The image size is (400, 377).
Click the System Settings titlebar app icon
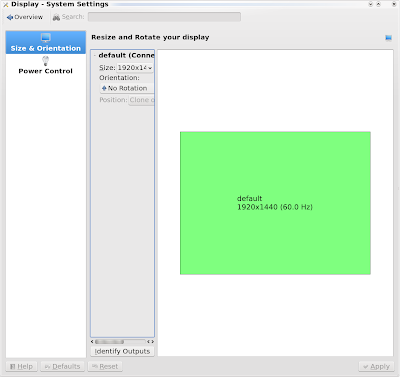(x=6, y=5)
